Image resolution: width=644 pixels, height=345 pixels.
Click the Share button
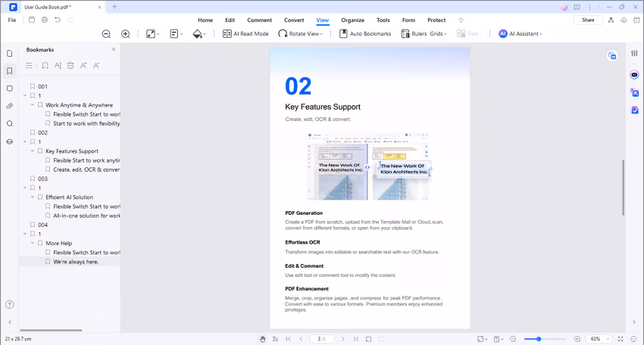[588, 20]
